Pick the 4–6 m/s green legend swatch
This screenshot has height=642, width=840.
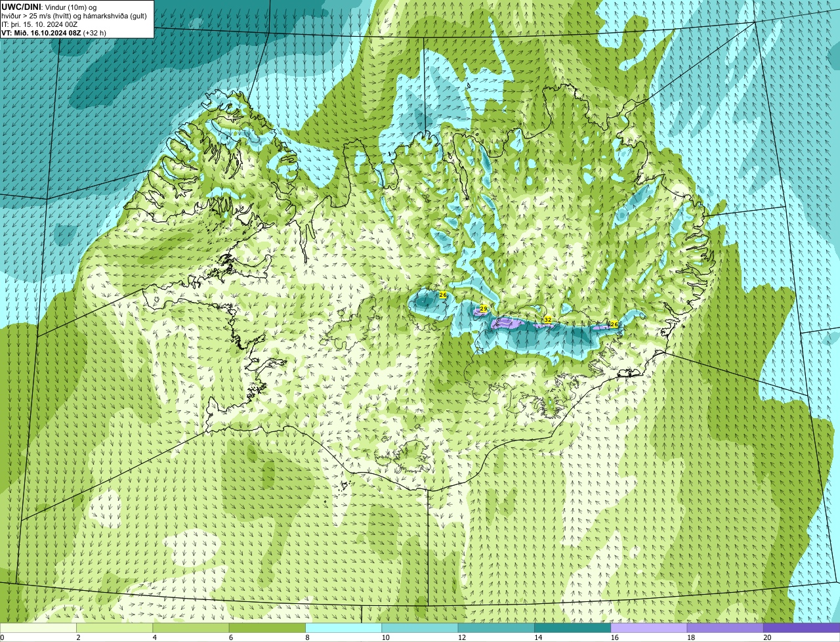[x=192, y=628]
